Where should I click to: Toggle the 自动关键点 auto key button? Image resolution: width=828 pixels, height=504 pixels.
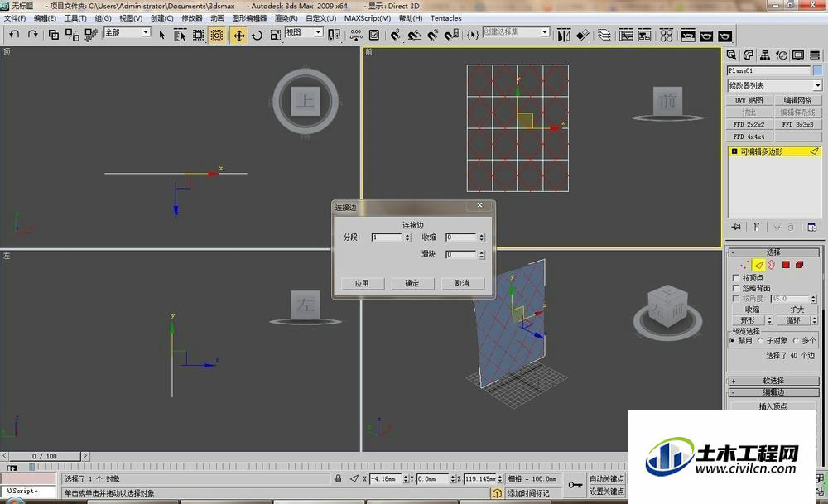point(607,478)
